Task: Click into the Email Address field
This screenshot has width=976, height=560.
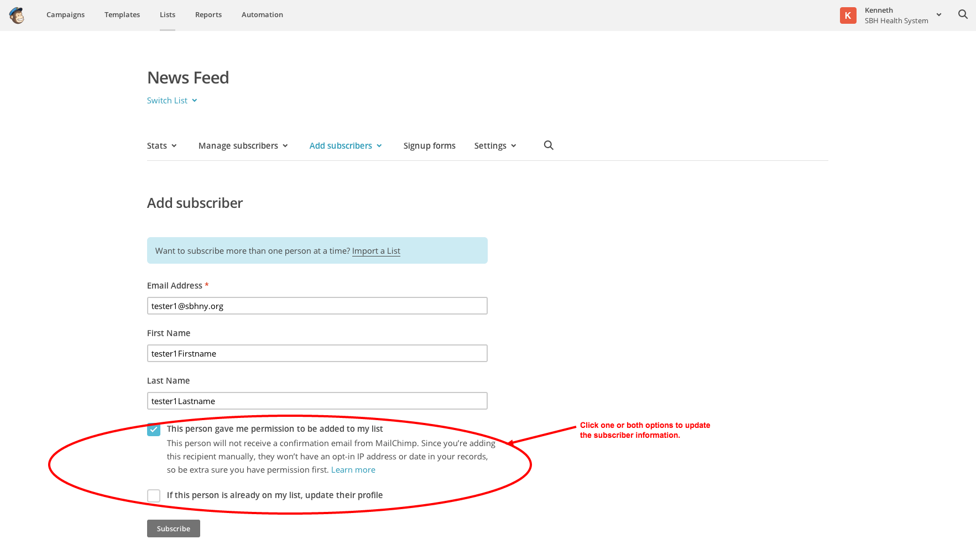Action: pos(317,306)
